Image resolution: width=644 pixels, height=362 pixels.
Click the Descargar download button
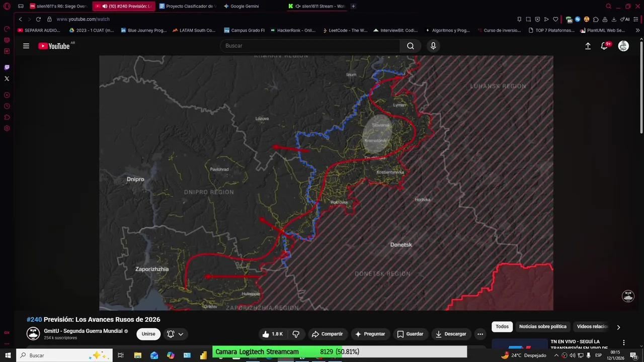coord(451,334)
